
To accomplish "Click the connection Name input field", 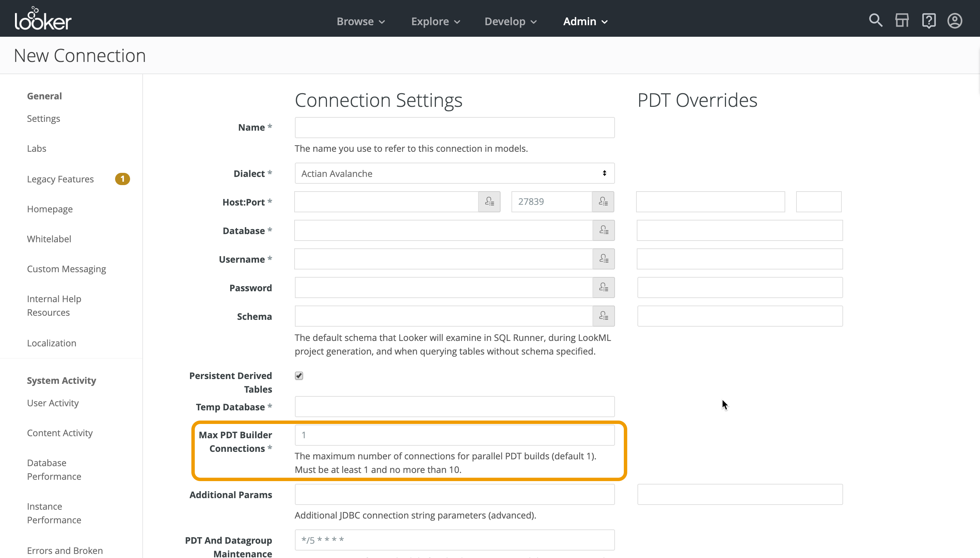I will pos(454,128).
